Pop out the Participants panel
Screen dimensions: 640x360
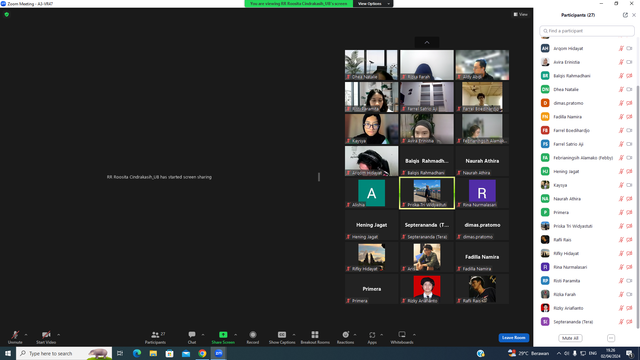625,15
